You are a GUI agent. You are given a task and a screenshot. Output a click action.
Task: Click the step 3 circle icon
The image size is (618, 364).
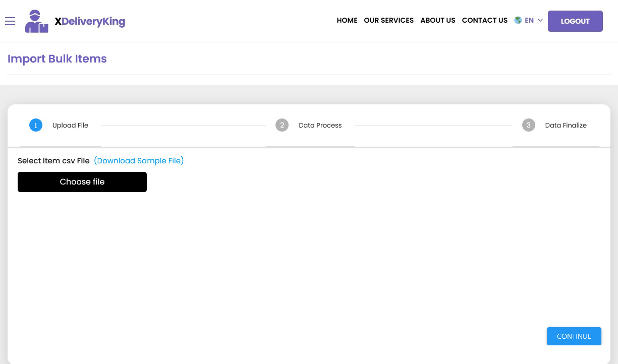(x=528, y=126)
